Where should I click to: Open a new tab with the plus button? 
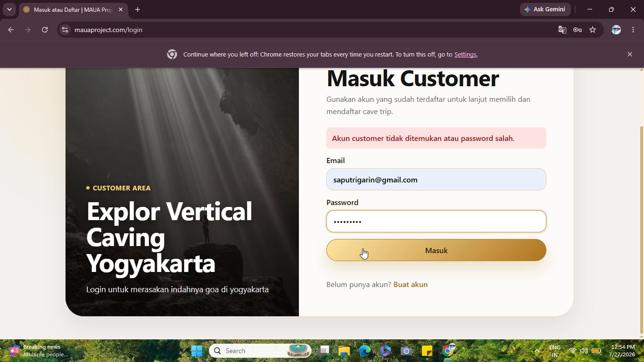(x=138, y=9)
